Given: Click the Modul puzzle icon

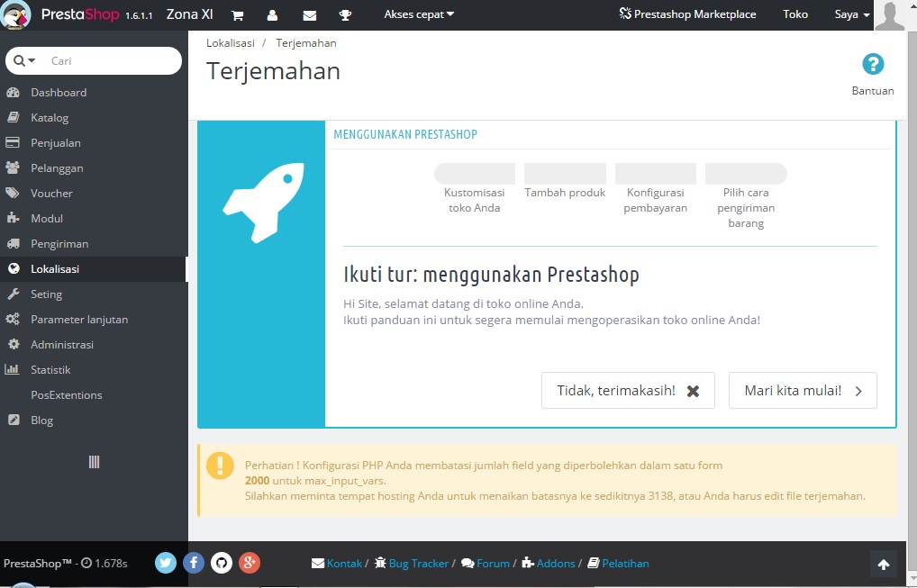Looking at the screenshot, I should point(13,218).
